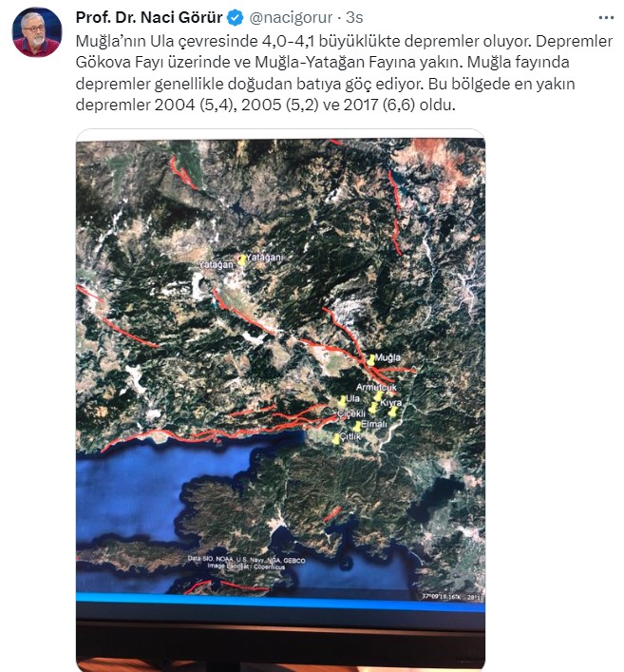Screen dimensions: 624x672
Task: Click the 3s tweet timestamp
Action: [354, 17]
